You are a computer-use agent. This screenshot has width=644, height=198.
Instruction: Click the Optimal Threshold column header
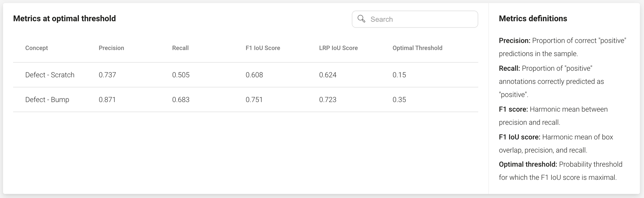(x=417, y=48)
